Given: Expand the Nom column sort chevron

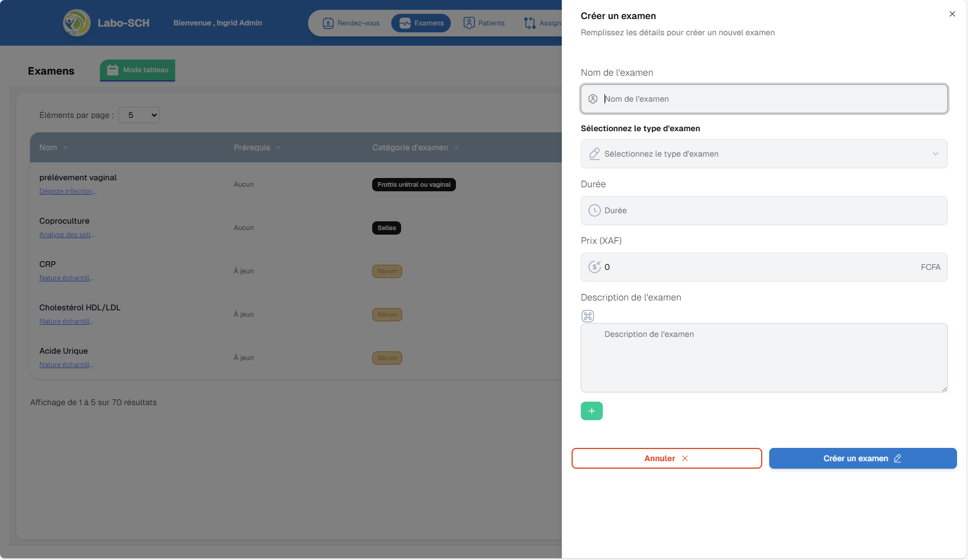Looking at the screenshot, I should click(x=65, y=148).
